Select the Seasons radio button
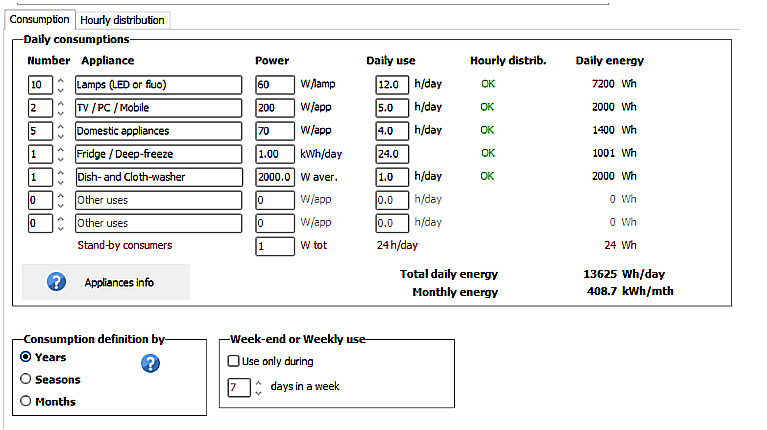 25,379
